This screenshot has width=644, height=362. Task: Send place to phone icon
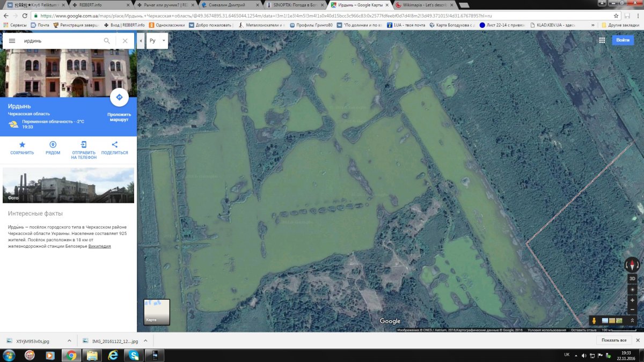tap(84, 145)
